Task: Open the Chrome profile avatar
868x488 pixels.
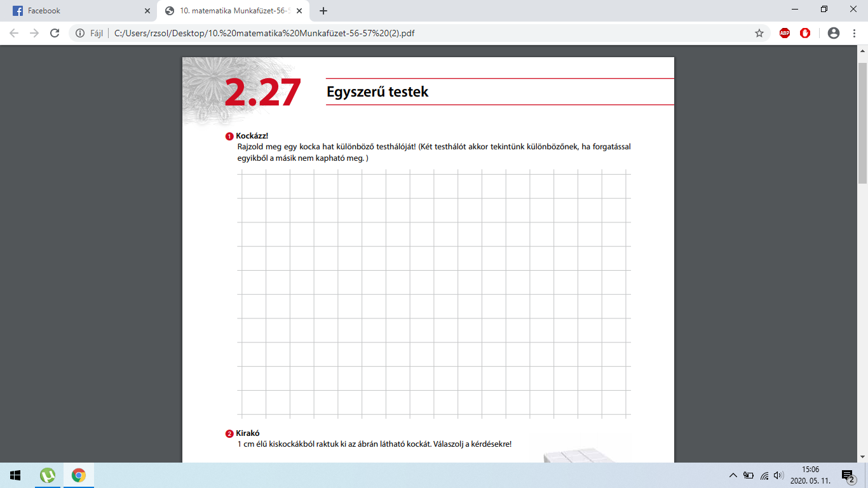Action: click(834, 33)
